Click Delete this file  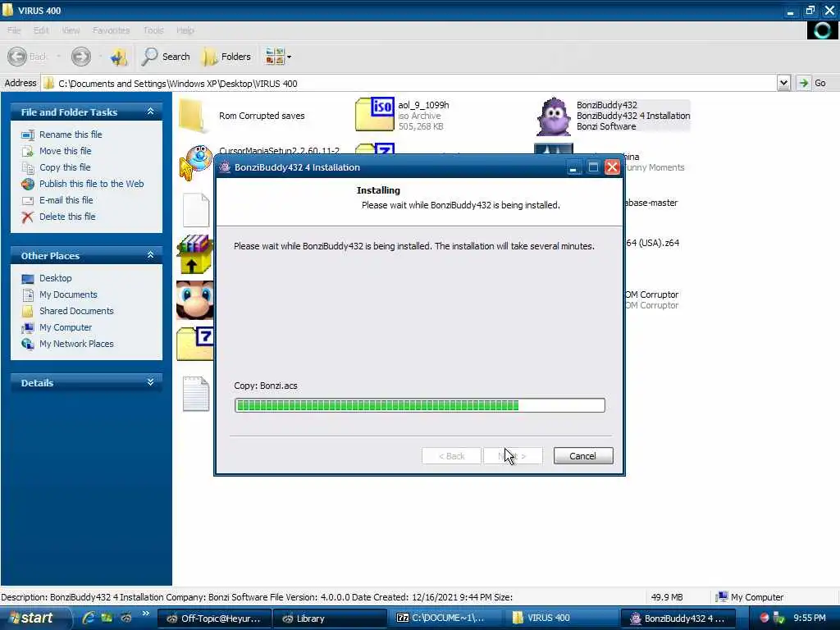(67, 217)
